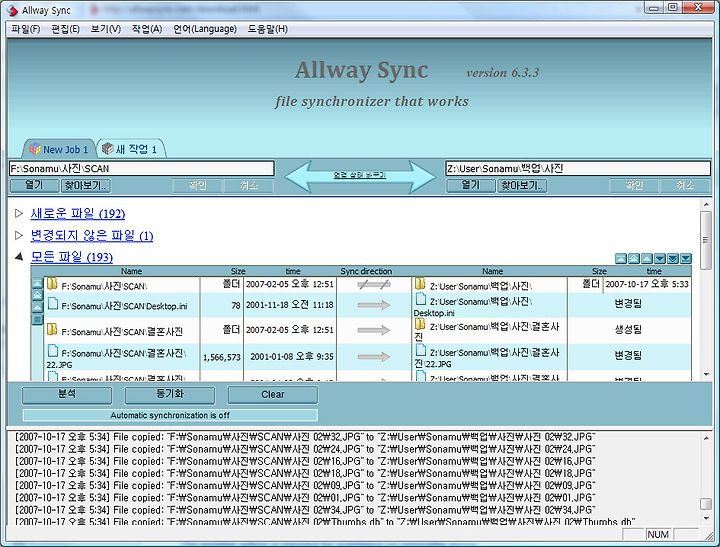Click the single up-arrow navigation icon above list
Screen dimensions: 720x547
[647, 259]
